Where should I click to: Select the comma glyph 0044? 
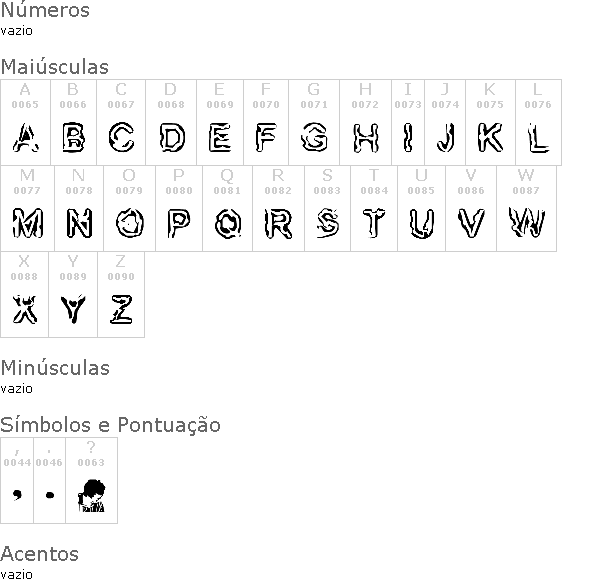point(17,480)
